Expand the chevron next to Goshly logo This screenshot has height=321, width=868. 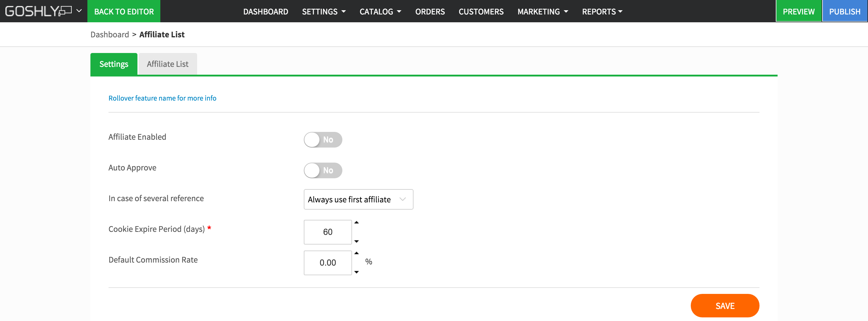click(x=79, y=11)
